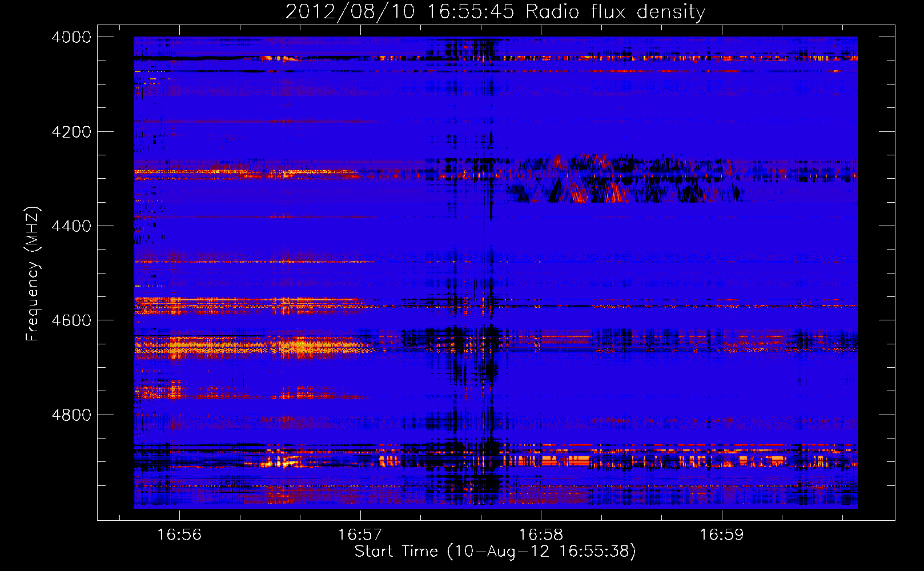Viewport: 924px width, 571px height.
Task: Click the 16:58 time axis label
Action: coord(541,534)
